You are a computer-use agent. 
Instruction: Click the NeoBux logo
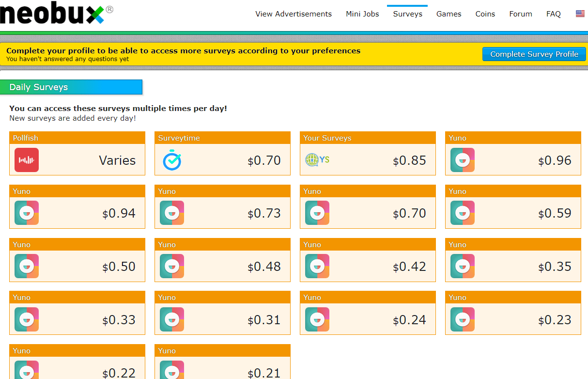click(x=53, y=14)
